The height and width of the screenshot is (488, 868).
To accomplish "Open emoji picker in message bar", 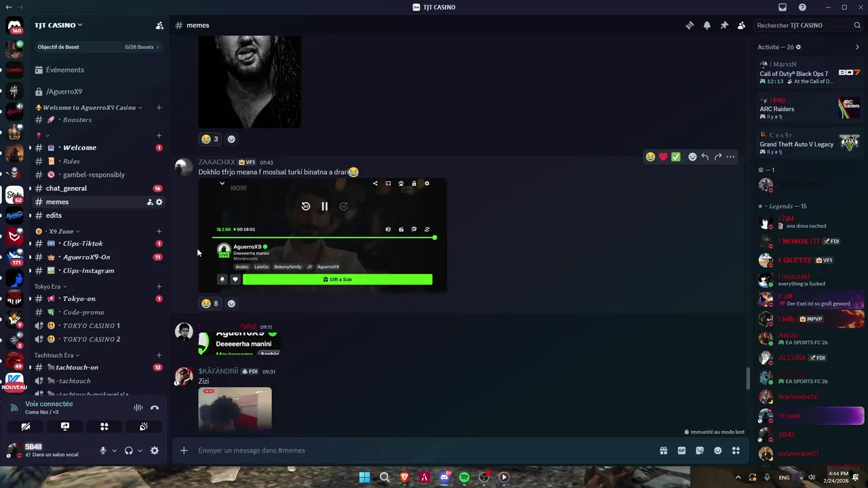I will (x=718, y=450).
